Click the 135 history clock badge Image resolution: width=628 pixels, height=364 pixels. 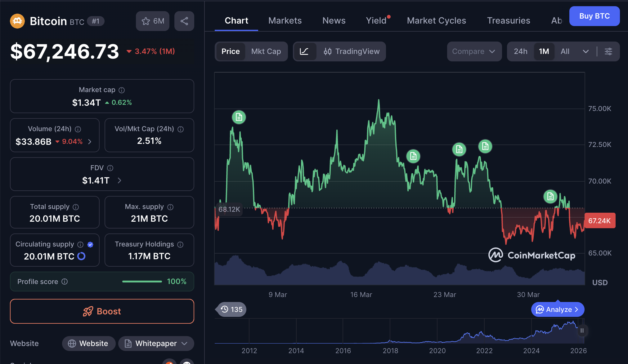tap(231, 309)
